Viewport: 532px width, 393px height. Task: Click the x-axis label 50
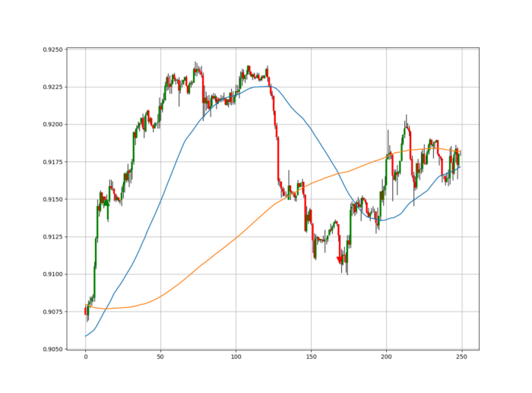(160, 357)
